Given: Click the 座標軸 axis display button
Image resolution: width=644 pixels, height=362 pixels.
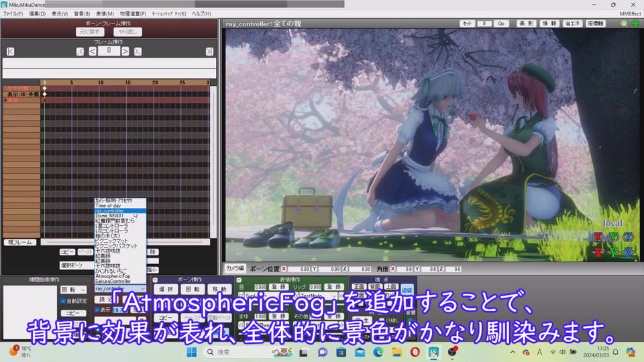Looking at the screenshot, I should 596,23.
